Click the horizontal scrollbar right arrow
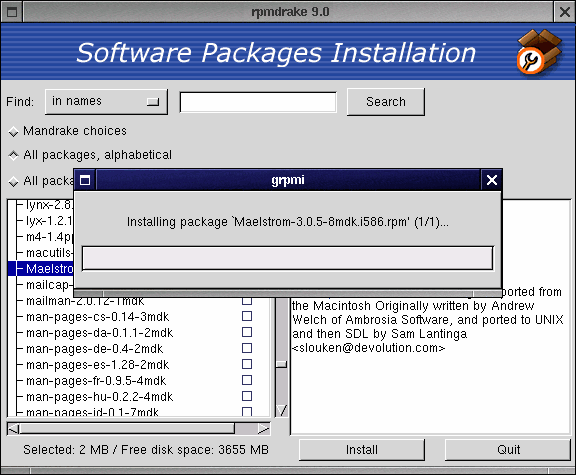Screen dimensions: 576x475 (x=264, y=429)
